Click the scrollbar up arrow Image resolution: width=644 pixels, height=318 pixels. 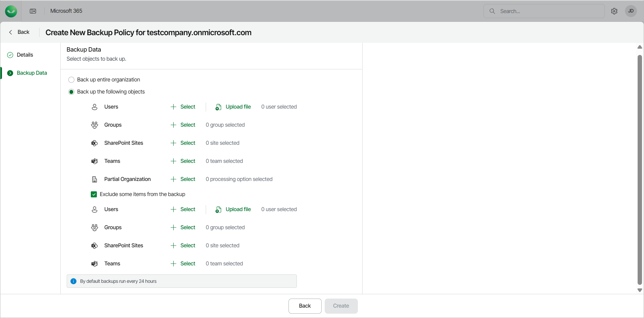[640, 47]
